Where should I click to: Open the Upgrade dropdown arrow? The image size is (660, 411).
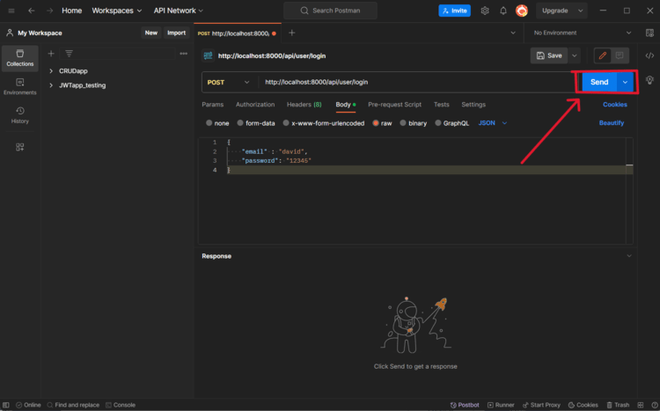tap(580, 11)
